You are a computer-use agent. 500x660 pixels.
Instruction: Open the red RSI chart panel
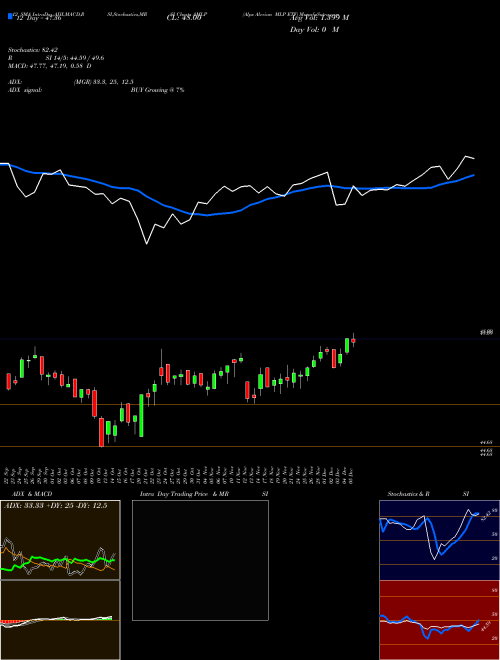click(x=439, y=620)
